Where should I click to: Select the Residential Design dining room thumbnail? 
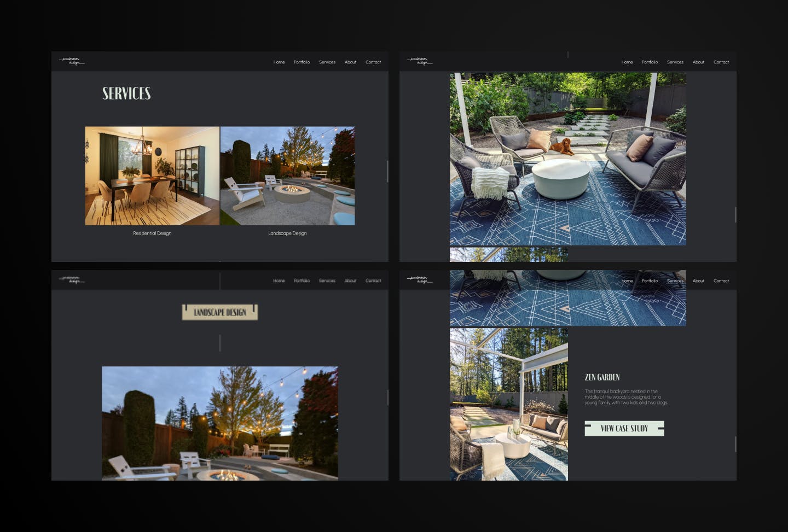[x=152, y=176]
